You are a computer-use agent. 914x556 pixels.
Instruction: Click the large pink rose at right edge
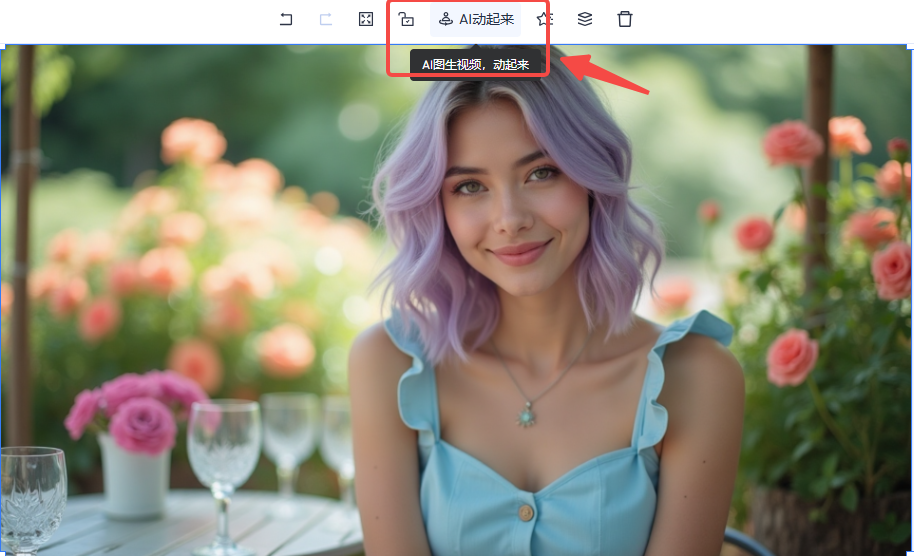pos(892,268)
